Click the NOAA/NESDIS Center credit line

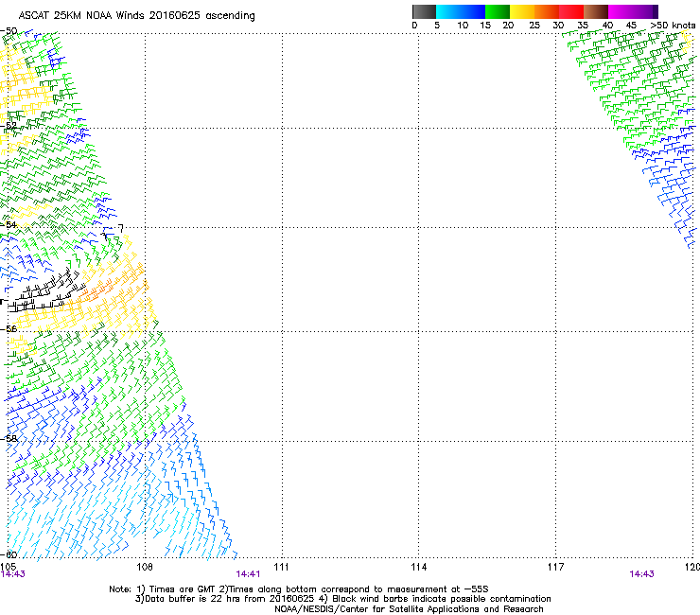tap(409, 609)
